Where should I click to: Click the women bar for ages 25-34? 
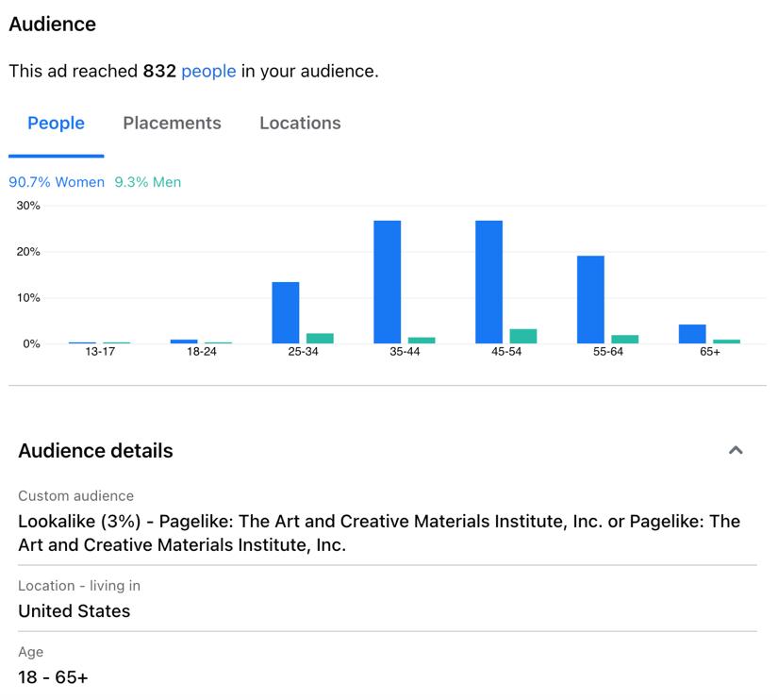click(286, 313)
